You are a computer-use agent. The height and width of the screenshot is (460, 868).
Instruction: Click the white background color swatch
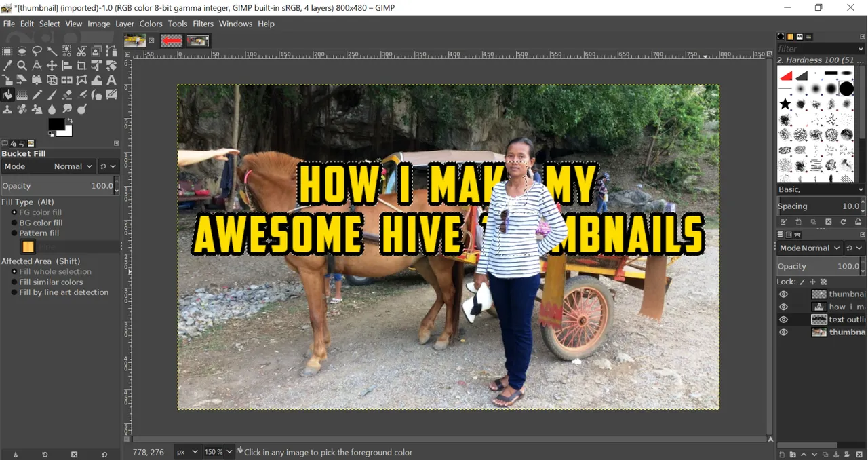tap(67, 131)
